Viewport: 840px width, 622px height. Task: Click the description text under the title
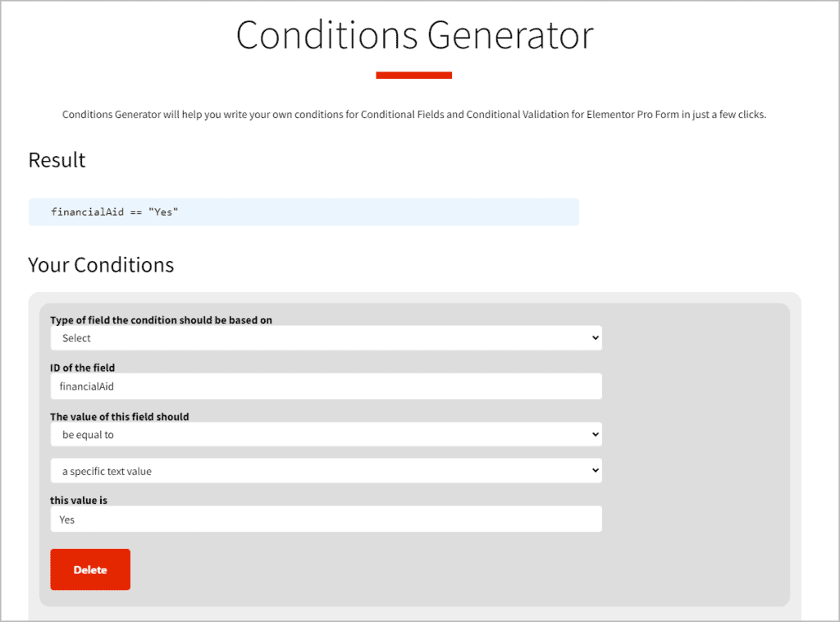(414, 114)
